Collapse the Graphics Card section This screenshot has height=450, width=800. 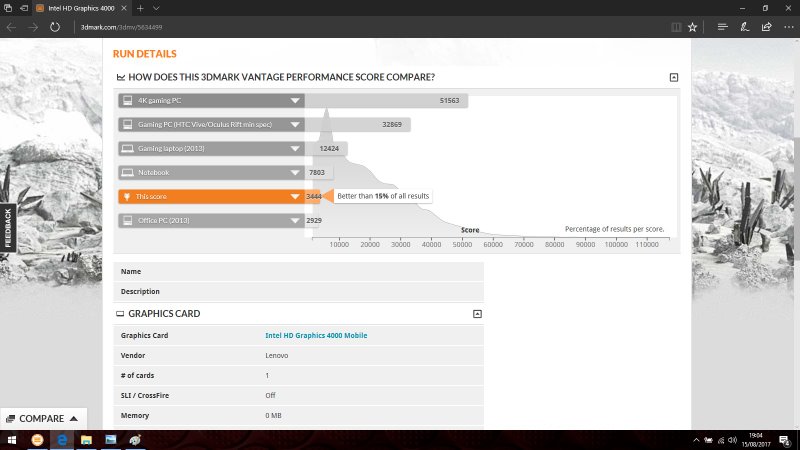(x=477, y=314)
